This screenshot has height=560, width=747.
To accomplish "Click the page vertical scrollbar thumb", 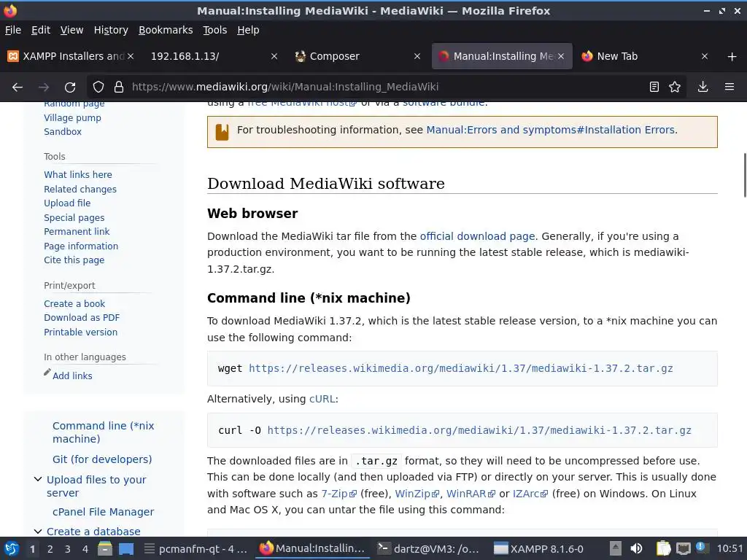I will [x=745, y=175].
